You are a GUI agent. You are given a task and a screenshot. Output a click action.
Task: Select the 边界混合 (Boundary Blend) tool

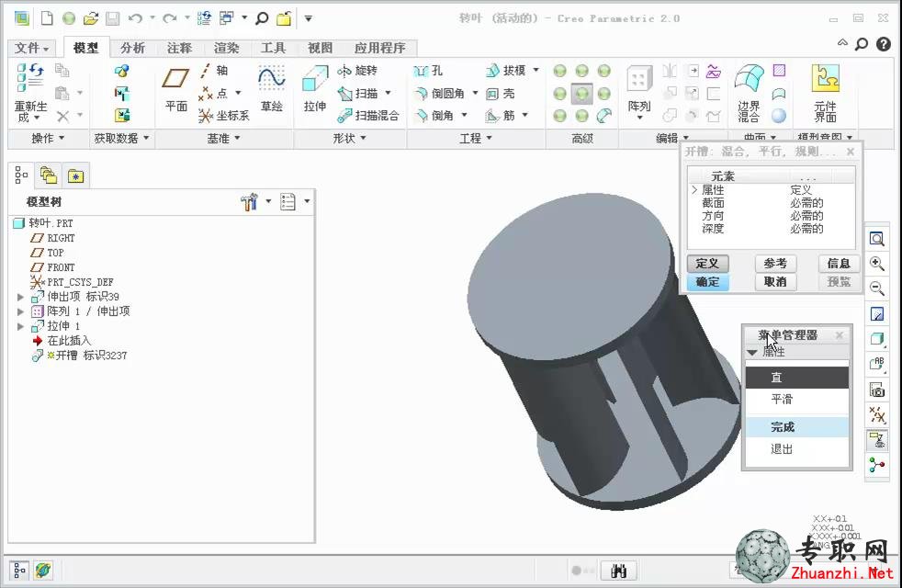(x=749, y=93)
